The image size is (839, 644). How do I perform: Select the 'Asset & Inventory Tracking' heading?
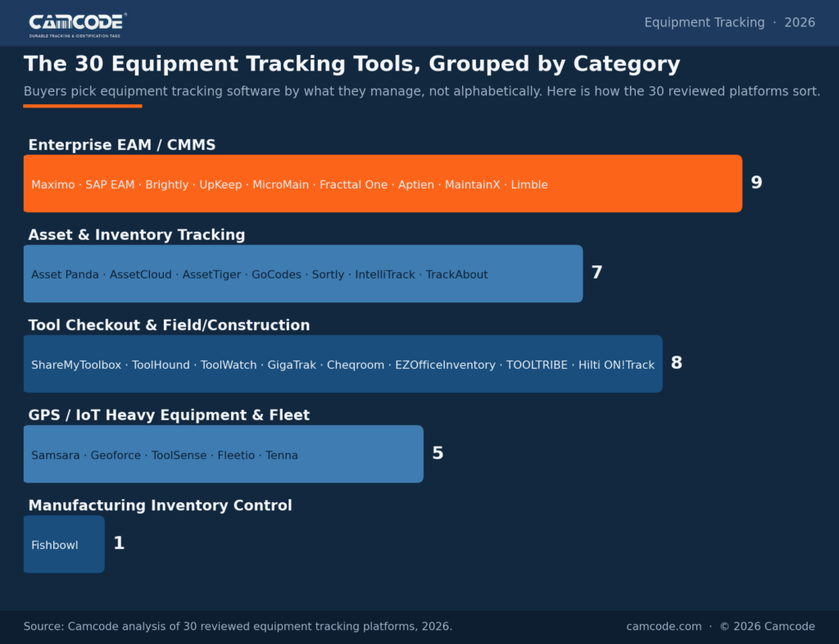point(137,235)
